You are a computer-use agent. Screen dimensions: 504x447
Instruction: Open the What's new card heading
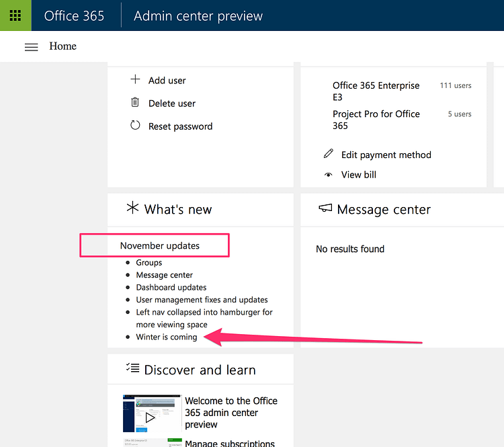click(x=178, y=209)
